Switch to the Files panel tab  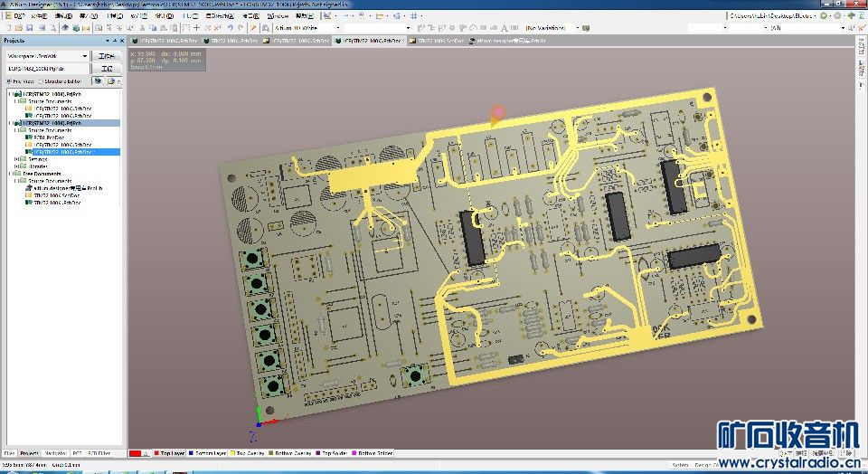tap(9, 452)
